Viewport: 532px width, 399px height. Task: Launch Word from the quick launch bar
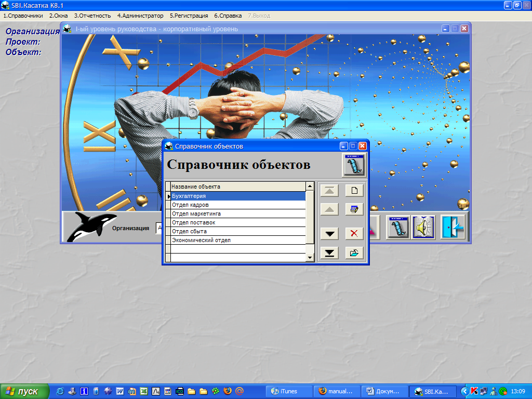point(120,391)
